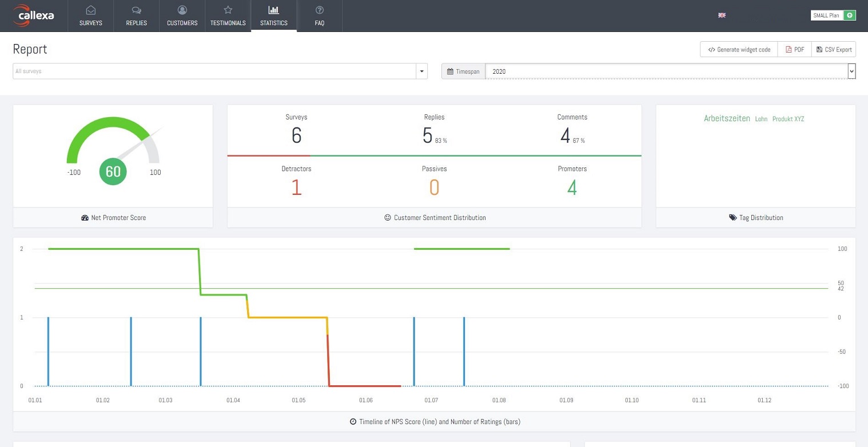Click the timeline clock icon
Image resolution: width=868 pixels, height=447 pixels.
point(353,422)
